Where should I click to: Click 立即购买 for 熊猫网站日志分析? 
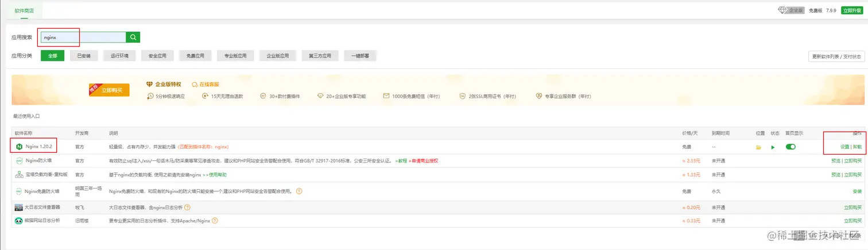[x=852, y=221]
